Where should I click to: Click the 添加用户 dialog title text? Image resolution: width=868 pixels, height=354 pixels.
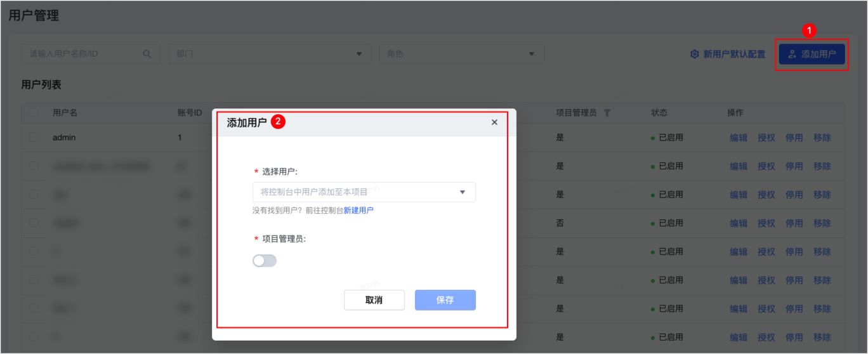(x=247, y=122)
